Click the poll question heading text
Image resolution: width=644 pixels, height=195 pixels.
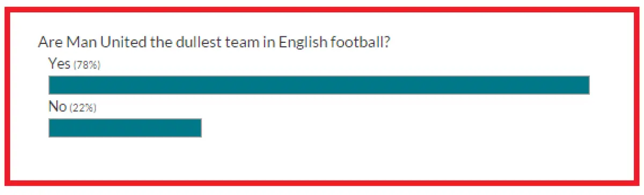tap(214, 42)
